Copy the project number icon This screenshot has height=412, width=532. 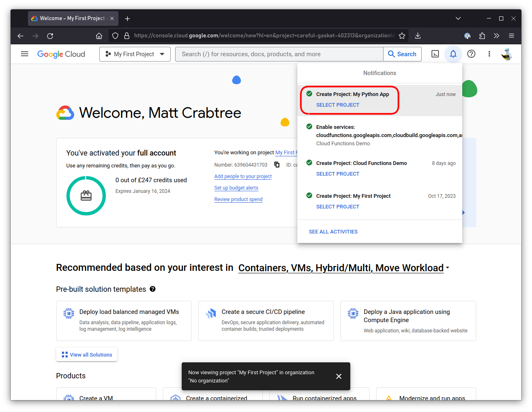click(277, 165)
